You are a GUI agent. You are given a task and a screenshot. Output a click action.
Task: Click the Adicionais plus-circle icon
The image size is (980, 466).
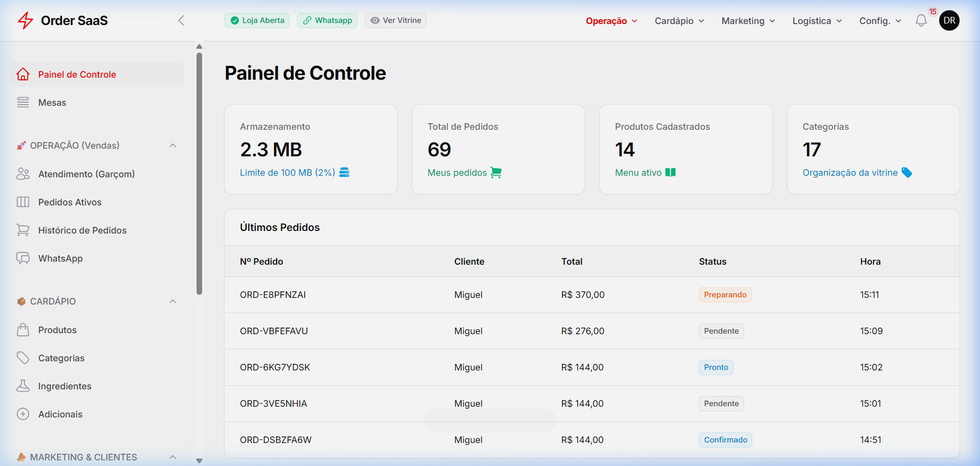click(23, 414)
